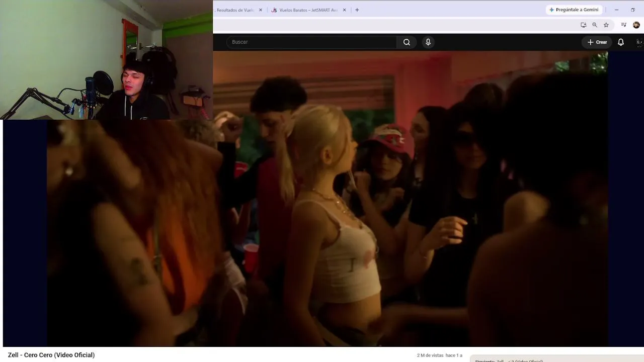This screenshot has height=362, width=644.
Task: Open YouTube notifications bell
Action: pyautogui.click(x=621, y=42)
